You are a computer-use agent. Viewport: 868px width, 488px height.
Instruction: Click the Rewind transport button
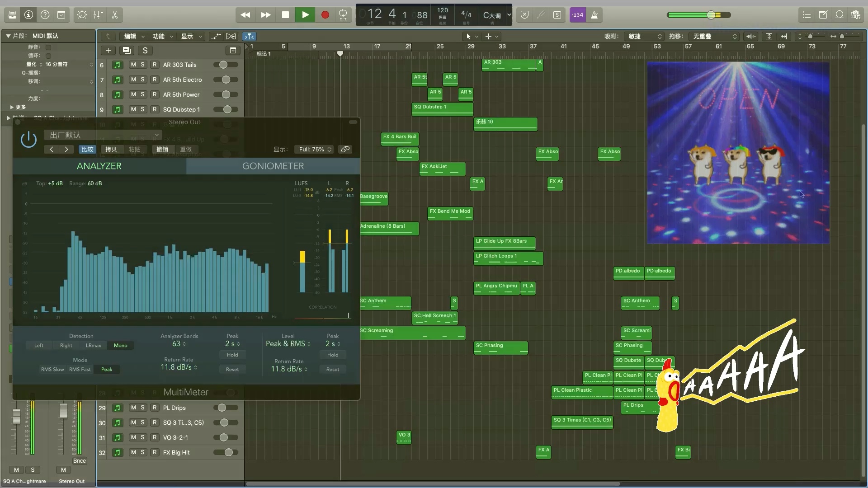(245, 15)
